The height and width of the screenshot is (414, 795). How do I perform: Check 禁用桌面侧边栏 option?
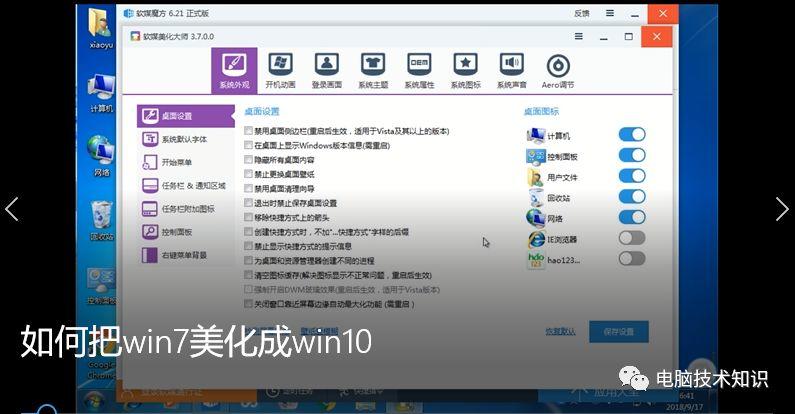[x=248, y=131]
